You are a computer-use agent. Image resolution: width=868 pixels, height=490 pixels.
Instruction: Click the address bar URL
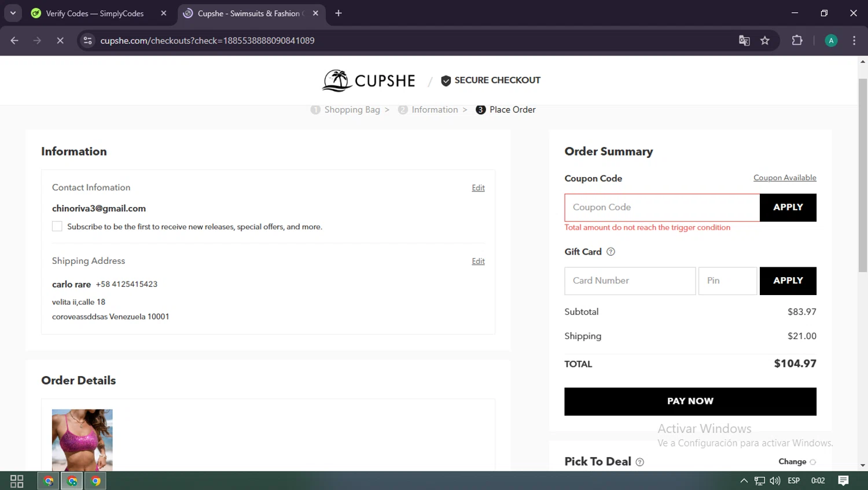click(x=207, y=40)
